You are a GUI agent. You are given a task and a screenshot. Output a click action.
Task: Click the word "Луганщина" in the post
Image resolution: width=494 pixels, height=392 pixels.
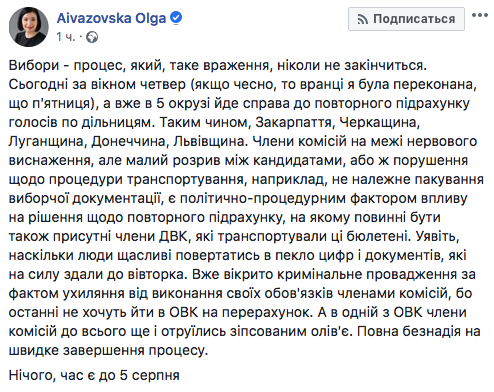click(x=46, y=142)
